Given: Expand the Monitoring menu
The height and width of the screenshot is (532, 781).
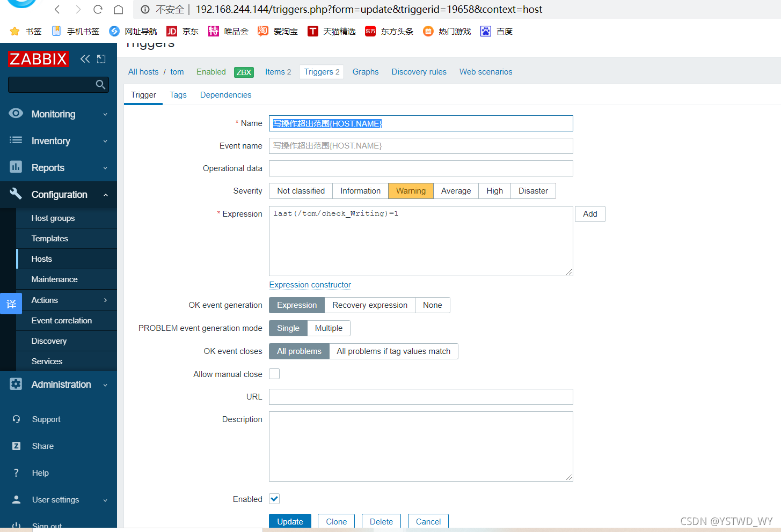Looking at the screenshot, I should (59, 114).
